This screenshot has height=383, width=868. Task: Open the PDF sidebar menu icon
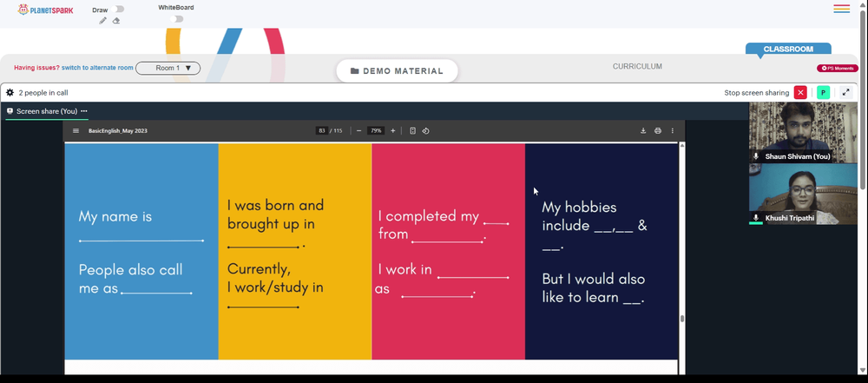76,131
